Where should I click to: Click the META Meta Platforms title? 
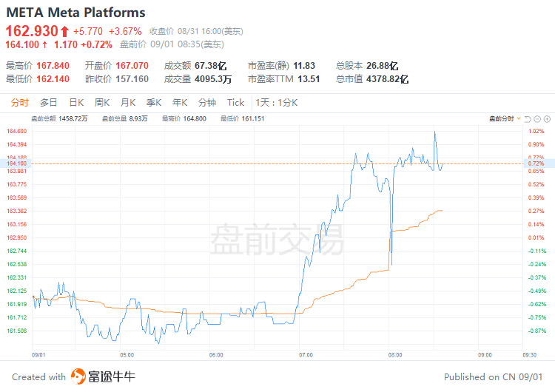point(75,13)
